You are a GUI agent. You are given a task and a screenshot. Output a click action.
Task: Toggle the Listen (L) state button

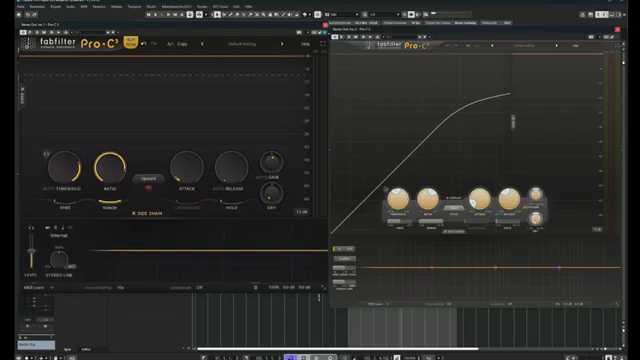(162, 15)
